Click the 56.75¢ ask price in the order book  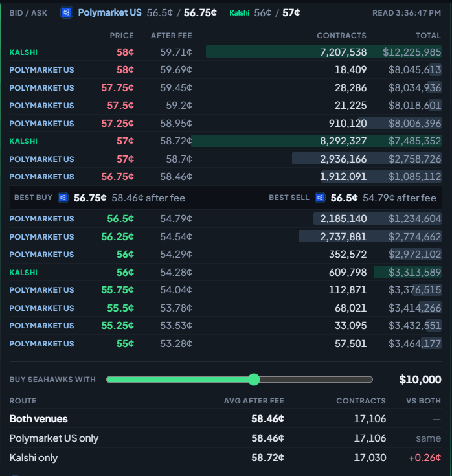(x=117, y=177)
